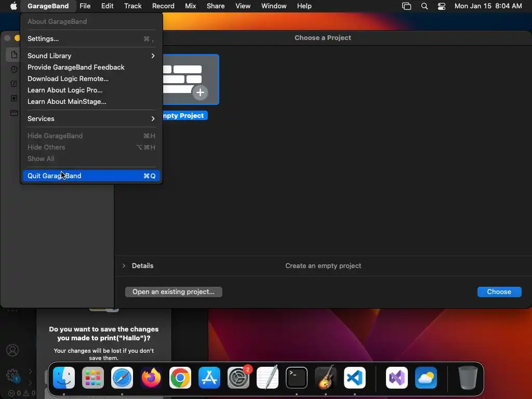Open the Window menu
The image size is (532, 399).
[x=274, y=6]
